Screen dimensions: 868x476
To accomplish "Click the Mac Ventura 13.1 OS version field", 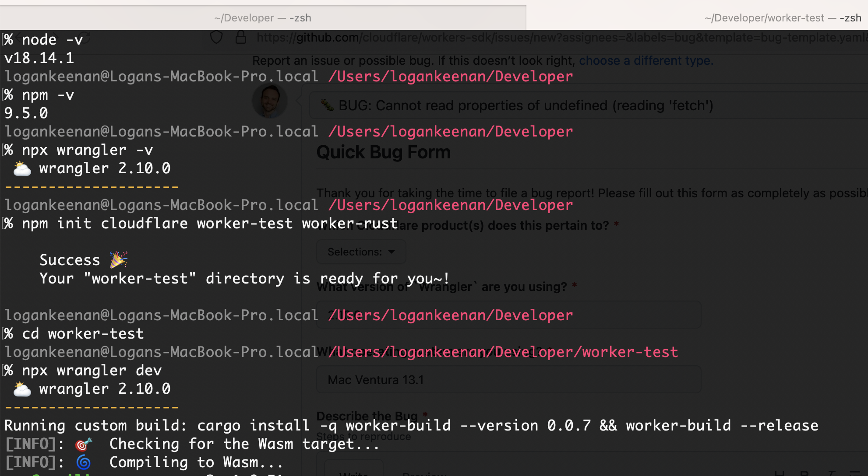I will [508, 379].
